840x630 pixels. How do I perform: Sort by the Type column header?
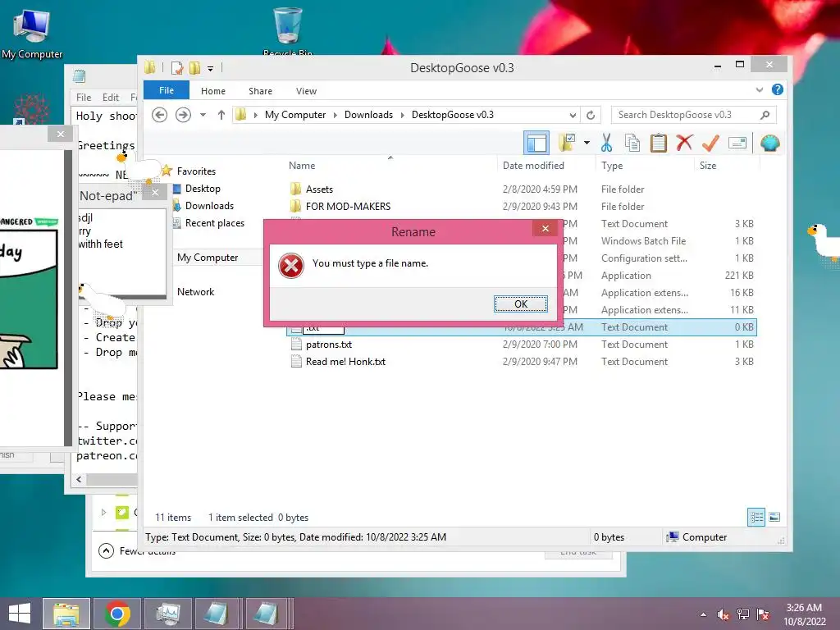pyautogui.click(x=645, y=166)
